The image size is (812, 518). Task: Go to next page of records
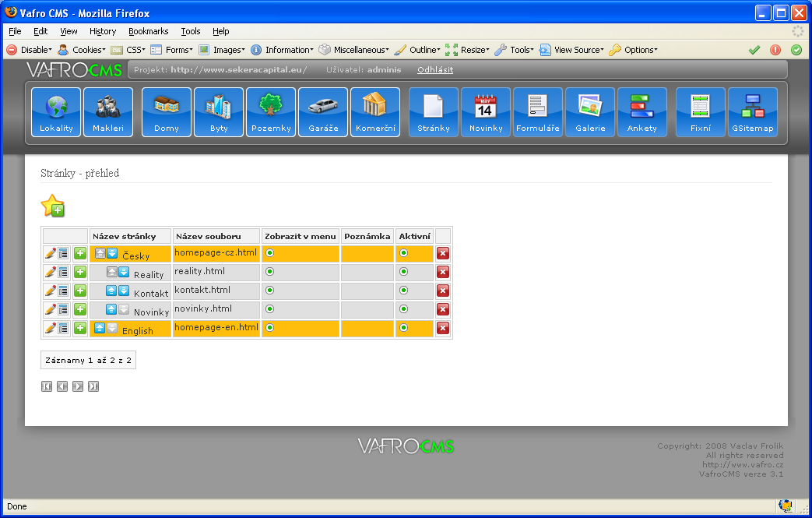78,386
